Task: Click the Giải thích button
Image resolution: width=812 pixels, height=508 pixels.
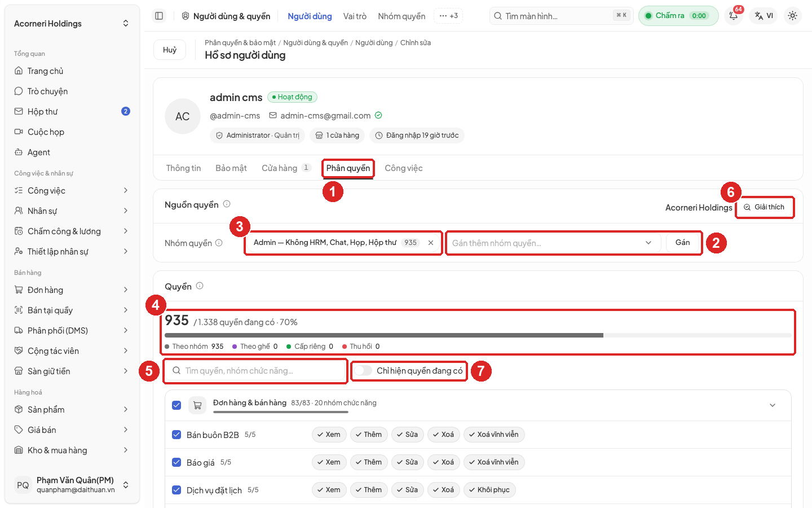Action: click(764, 207)
